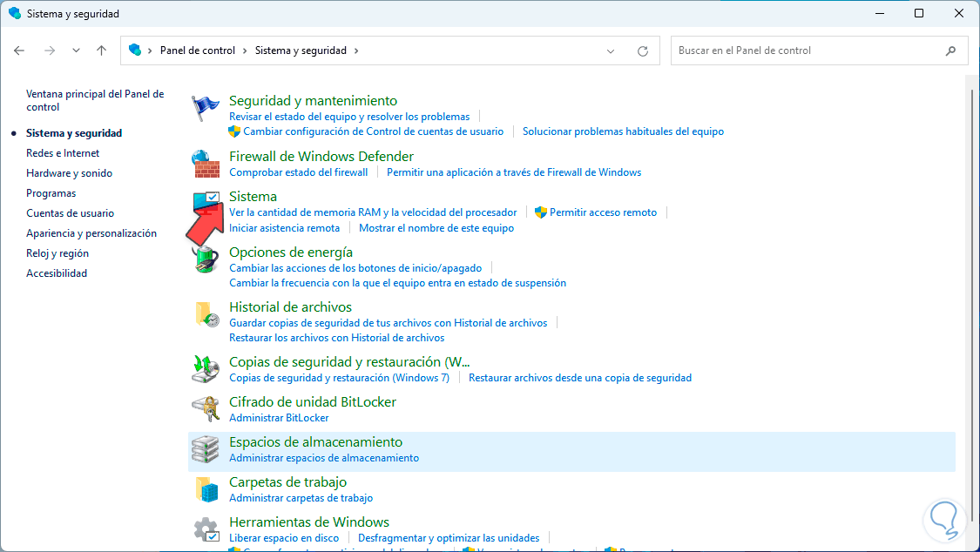Click the vertical scrollbar thumb
The height and width of the screenshot is (552, 980).
972,306
